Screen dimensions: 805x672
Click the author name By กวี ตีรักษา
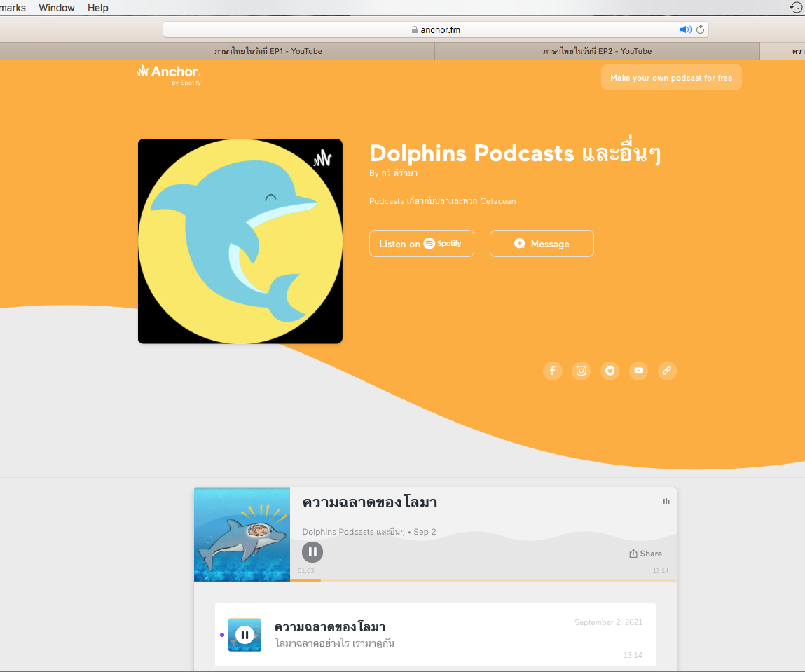tap(393, 173)
